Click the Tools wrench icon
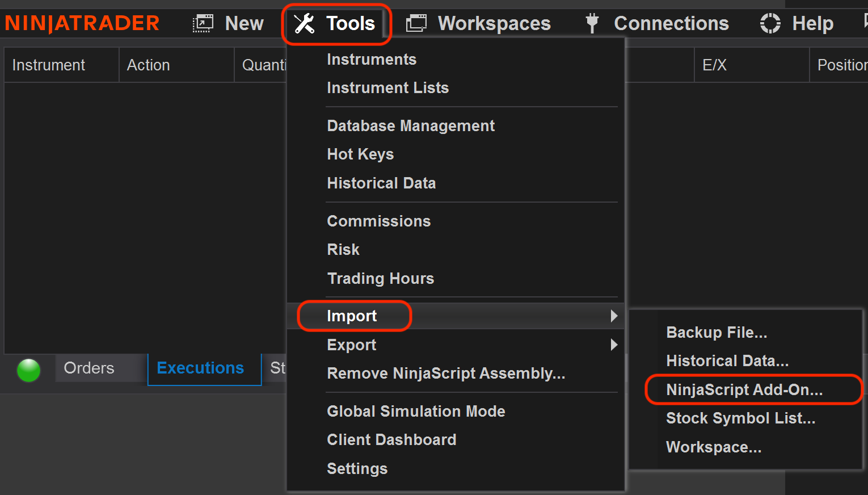This screenshot has width=868, height=495. coord(304,23)
